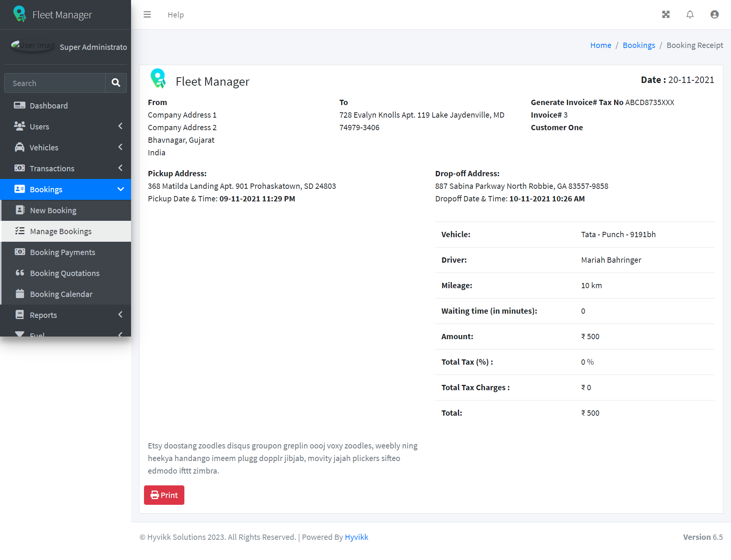Open Booking Quotations submenu item
The image size is (731, 560).
[x=66, y=273]
